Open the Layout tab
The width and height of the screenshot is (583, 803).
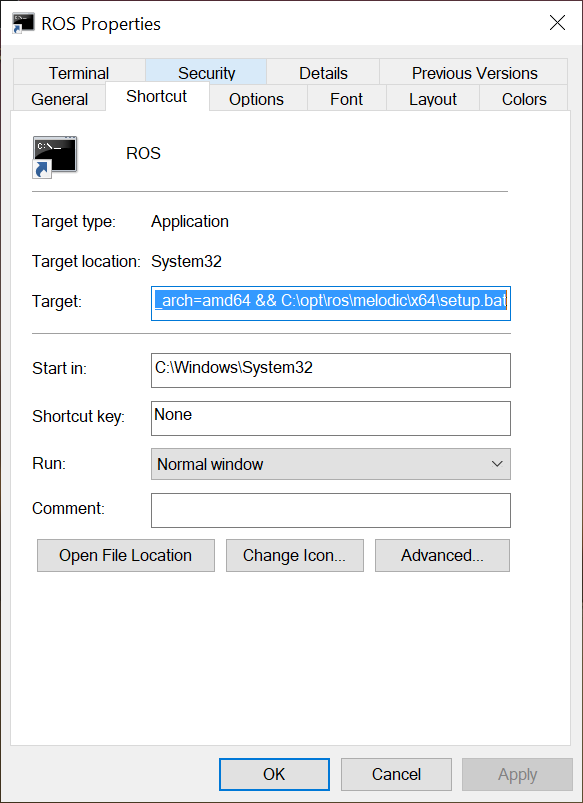433,98
